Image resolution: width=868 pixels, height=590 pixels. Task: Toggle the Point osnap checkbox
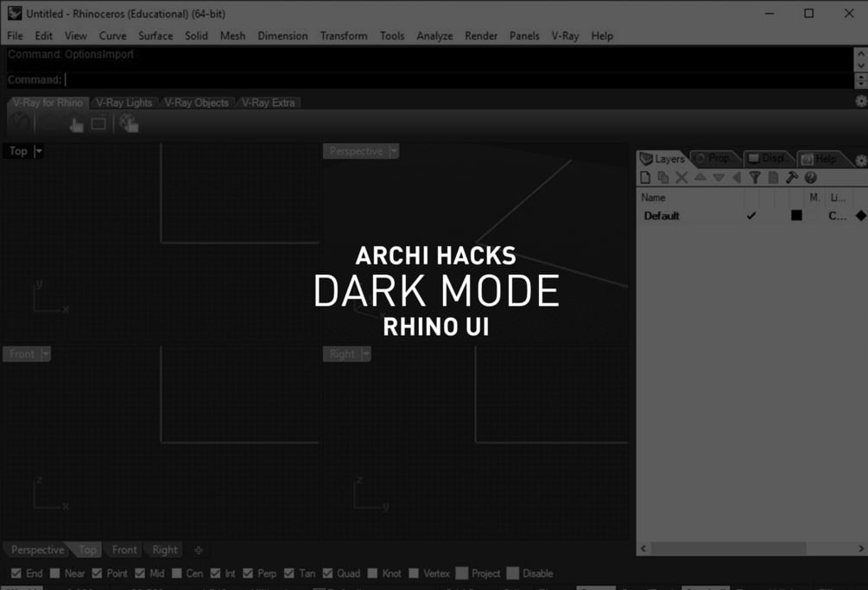point(97,574)
